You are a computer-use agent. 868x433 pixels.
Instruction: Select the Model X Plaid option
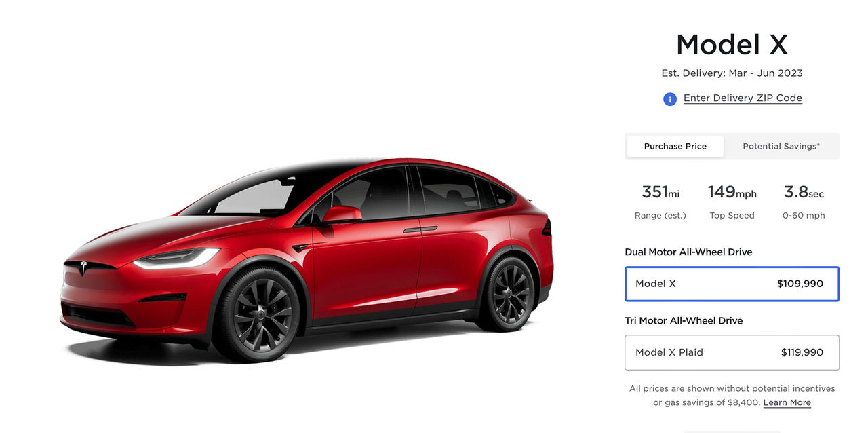tap(732, 352)
